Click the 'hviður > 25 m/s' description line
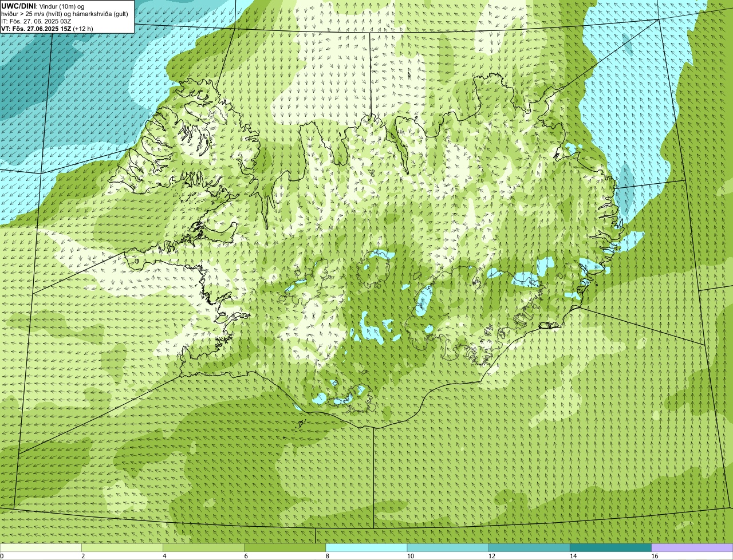This screenshot has width=733, height=560. (65, 14)
